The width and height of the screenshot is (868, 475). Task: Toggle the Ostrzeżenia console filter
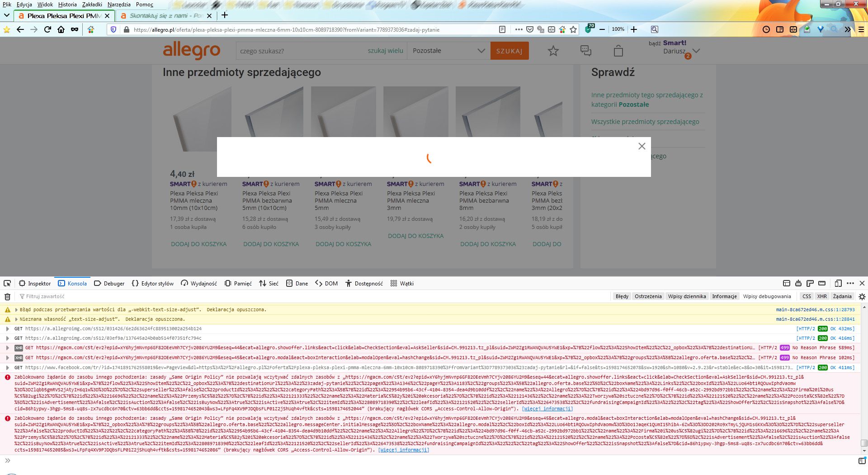pyautogui.click(x=648, y=296)
